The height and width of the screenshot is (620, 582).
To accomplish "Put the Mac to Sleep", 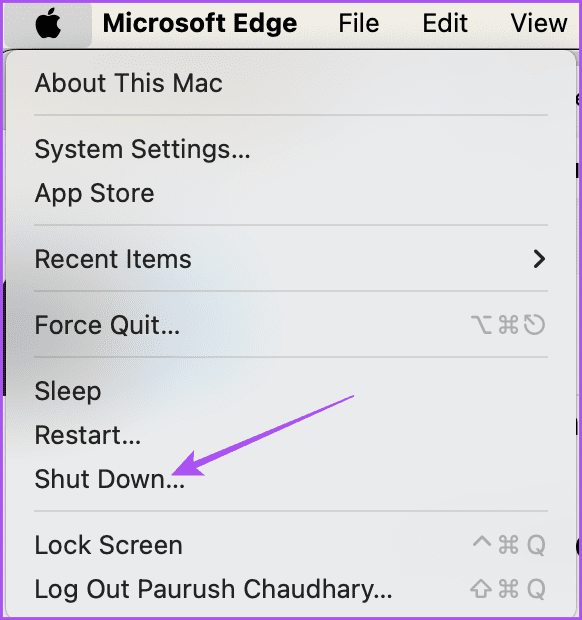I will [x=291, y=391].
